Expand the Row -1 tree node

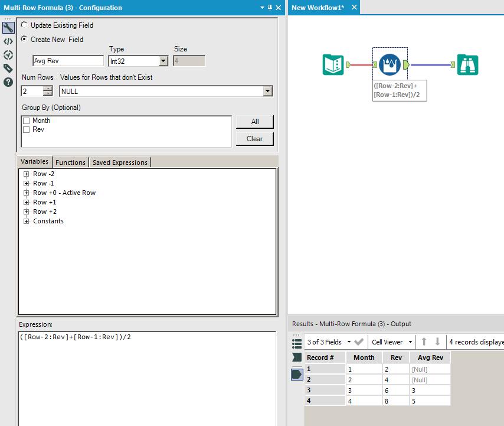click(x=27, y=183)
